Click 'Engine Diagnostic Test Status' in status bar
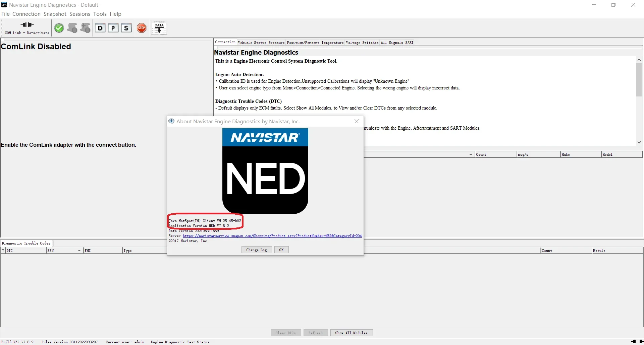This screenshot has width=644, height=345. (x=180, y=342)
